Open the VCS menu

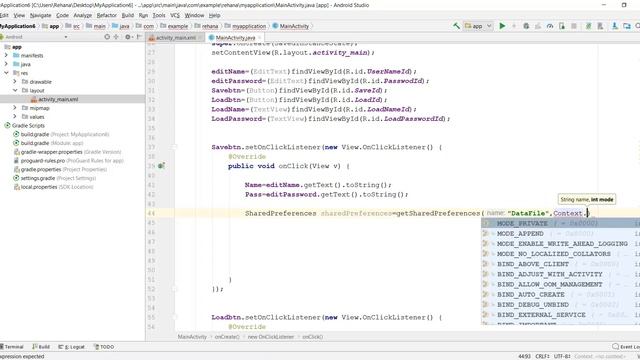point(175,15)
